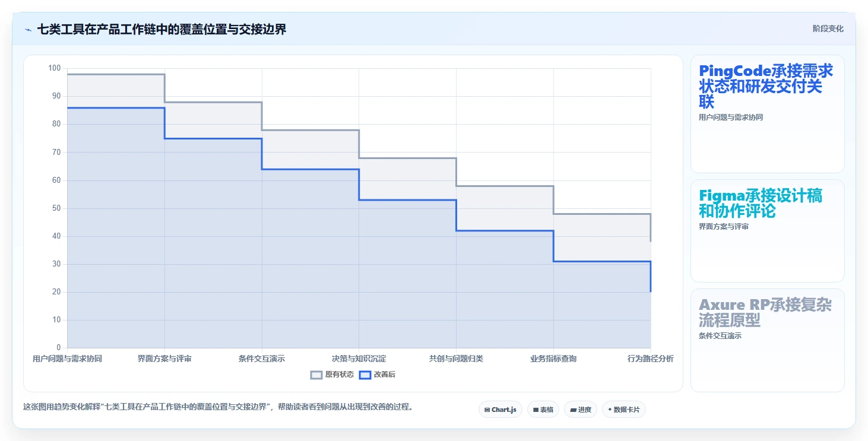Click the 用户问题与需求协同 subtitle in PingCode card
The width and height of the screenshot is (868, 441).
point(731,118)
